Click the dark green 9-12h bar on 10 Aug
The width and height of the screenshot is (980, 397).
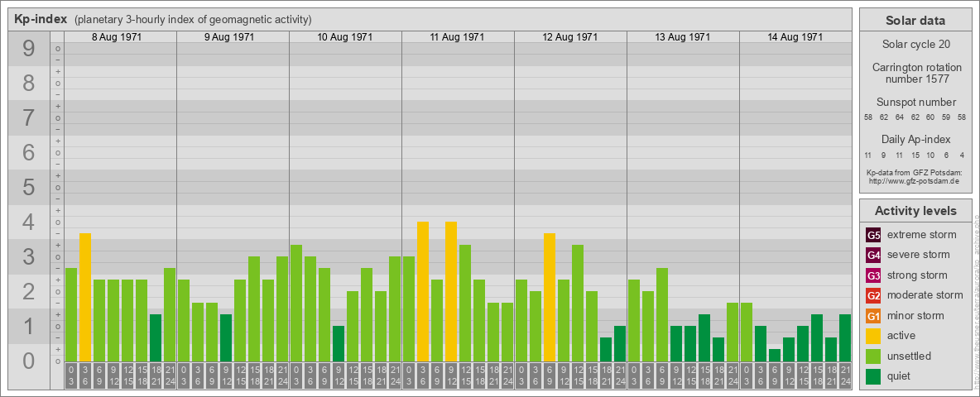tap(339, 343)
